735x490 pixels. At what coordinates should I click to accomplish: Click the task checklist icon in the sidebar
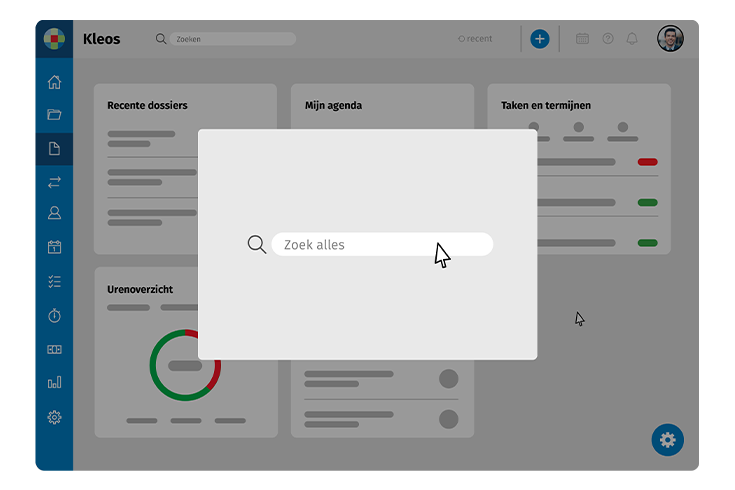pos(54,281)
